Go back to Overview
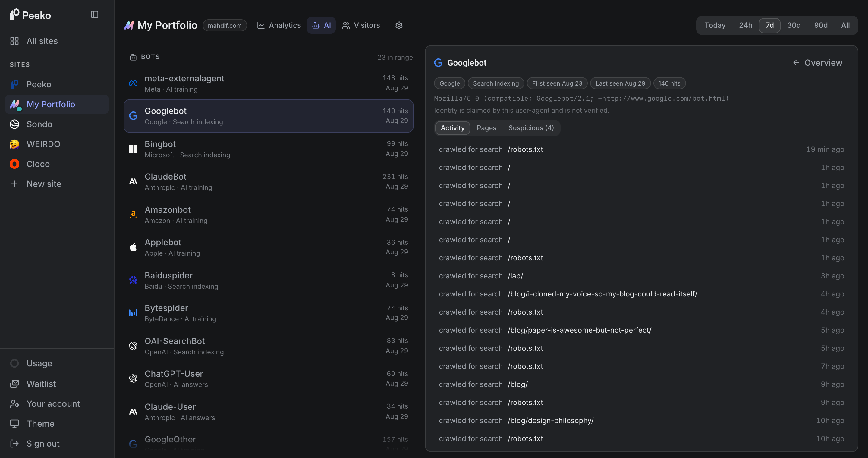868x458 pixels. click(x=818, y=63)
